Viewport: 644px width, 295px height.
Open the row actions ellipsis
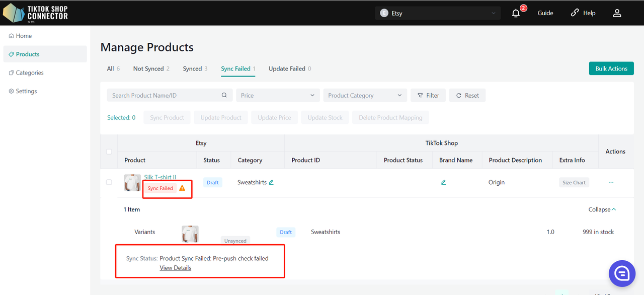pyautogui.click(x=611, y=182)
